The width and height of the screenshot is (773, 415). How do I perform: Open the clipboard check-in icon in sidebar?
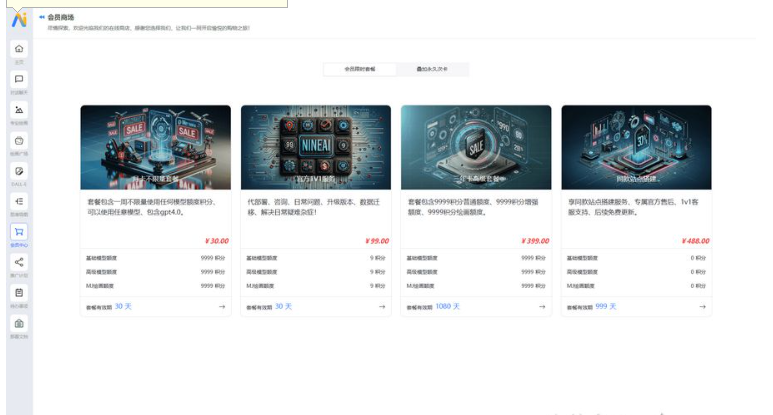19,293
